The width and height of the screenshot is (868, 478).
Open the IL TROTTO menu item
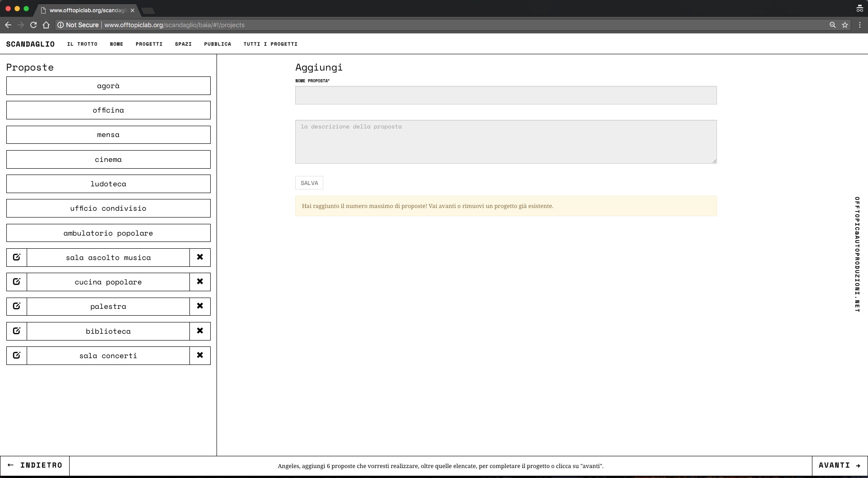pos(82,44)
